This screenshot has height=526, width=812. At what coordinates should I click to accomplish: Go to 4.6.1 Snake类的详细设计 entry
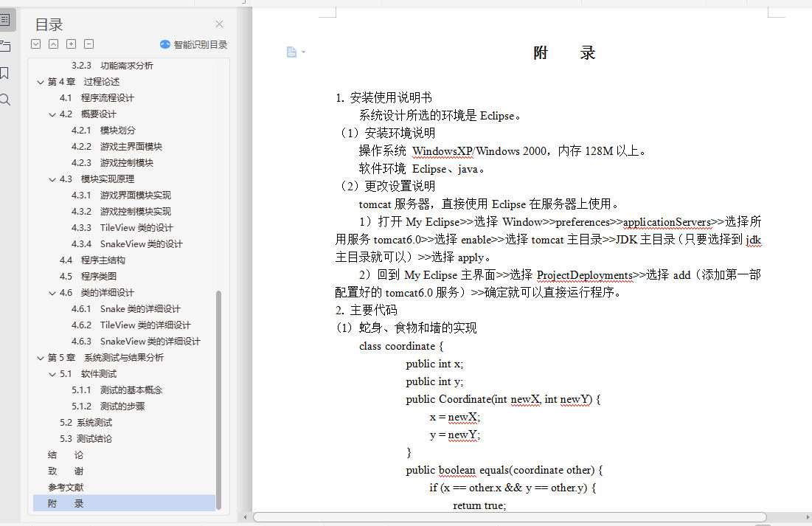(x=126, y=309)
